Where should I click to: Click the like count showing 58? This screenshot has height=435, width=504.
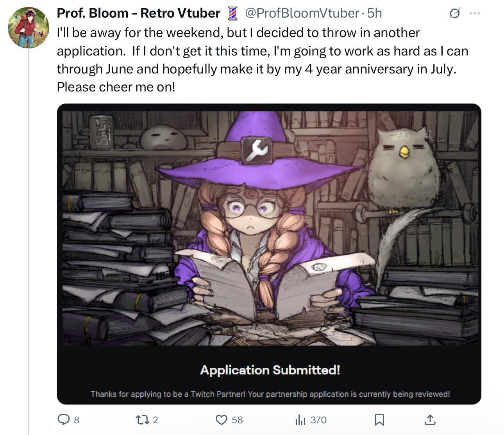[237, 420]
